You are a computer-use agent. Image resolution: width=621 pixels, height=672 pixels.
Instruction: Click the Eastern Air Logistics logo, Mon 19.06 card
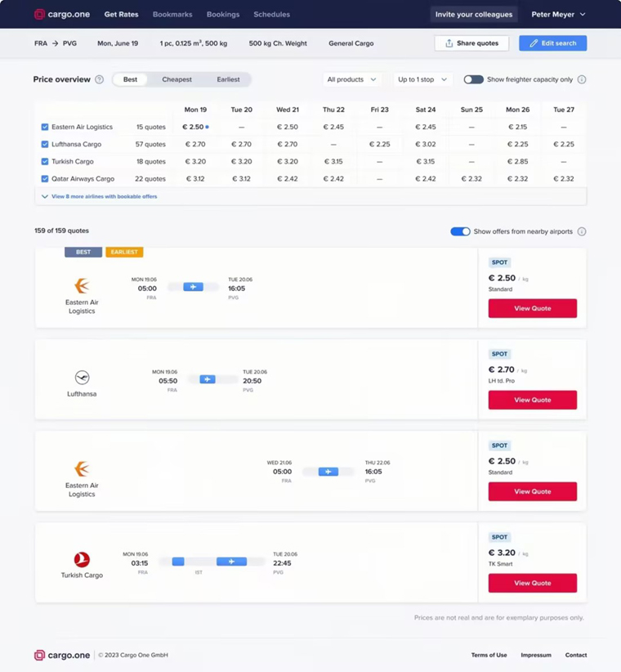[82, 285]
